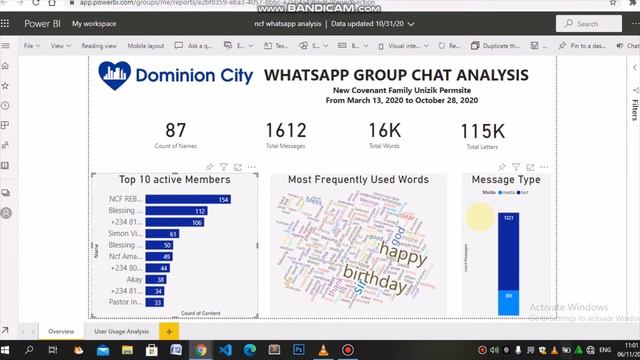This screenshot has width=640, height=360.
Task: Open the View menu
Action: point(61,46)
